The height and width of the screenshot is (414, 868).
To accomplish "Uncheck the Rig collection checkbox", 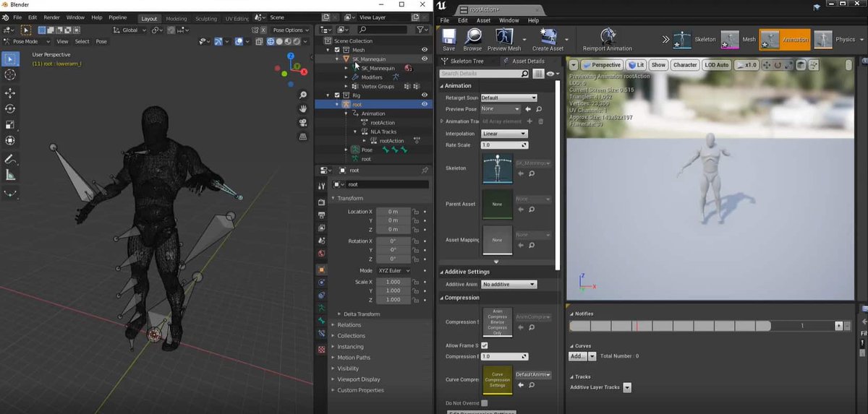I will click(x=336, y=95).
